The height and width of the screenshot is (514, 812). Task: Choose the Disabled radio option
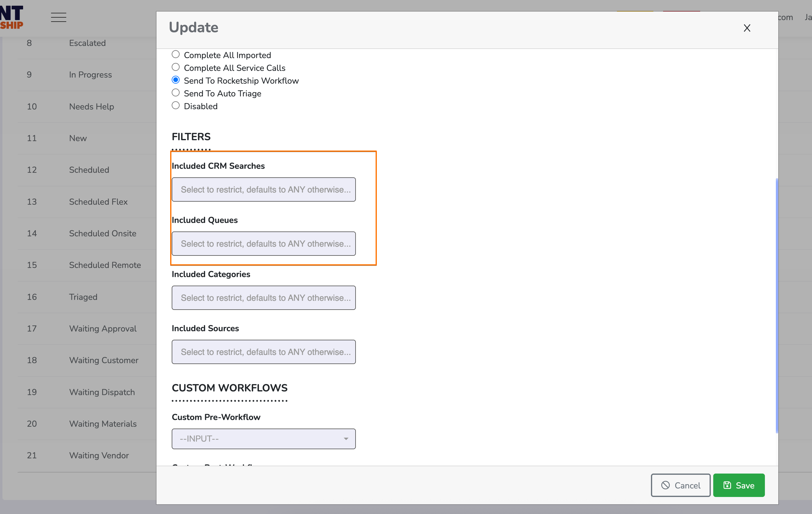176,106
